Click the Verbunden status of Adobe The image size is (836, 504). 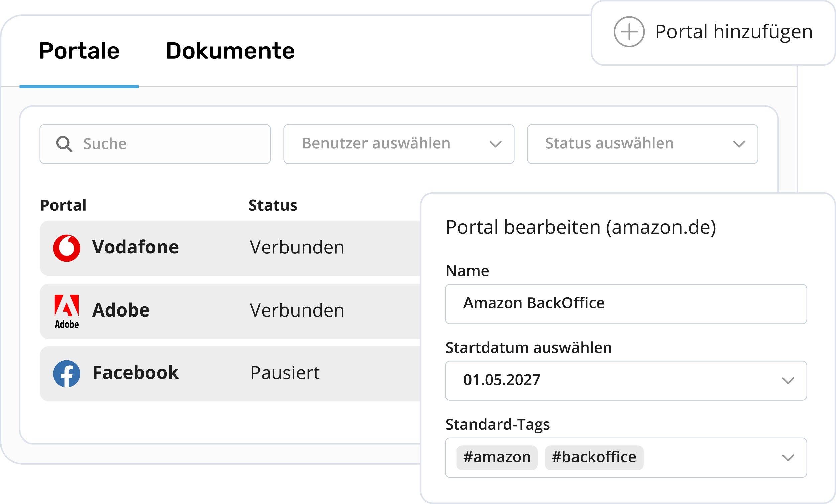tap(297, 310)
